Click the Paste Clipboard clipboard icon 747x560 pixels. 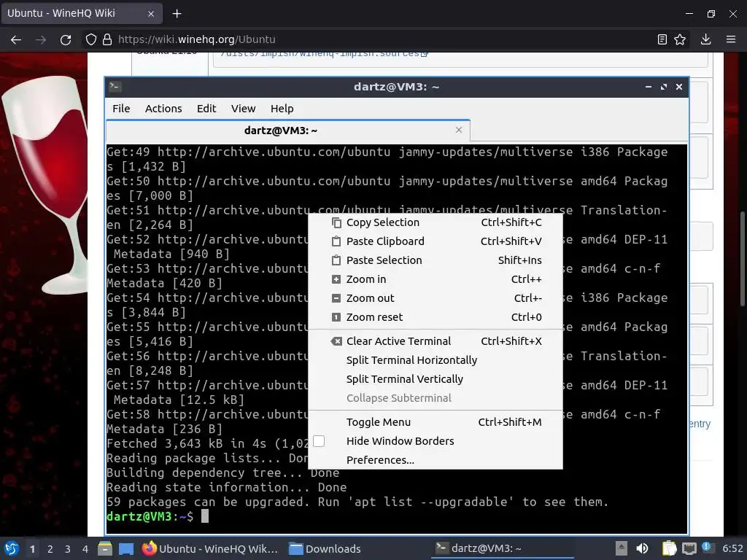coord(336,241)
